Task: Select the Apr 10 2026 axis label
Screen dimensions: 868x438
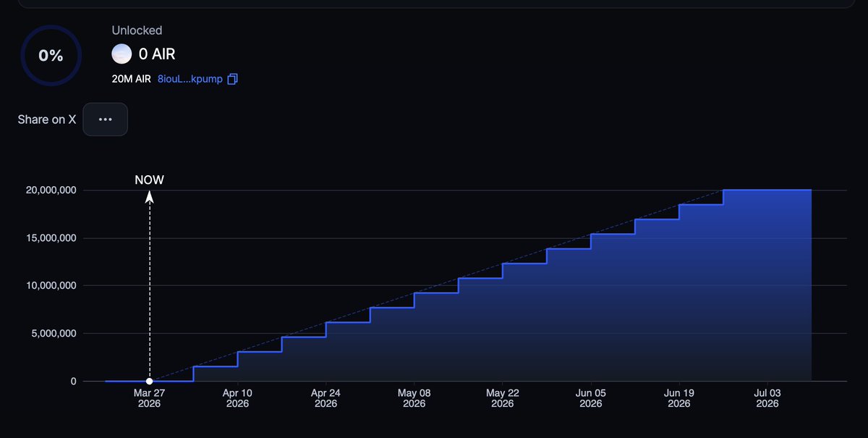Action: [237, 398]
